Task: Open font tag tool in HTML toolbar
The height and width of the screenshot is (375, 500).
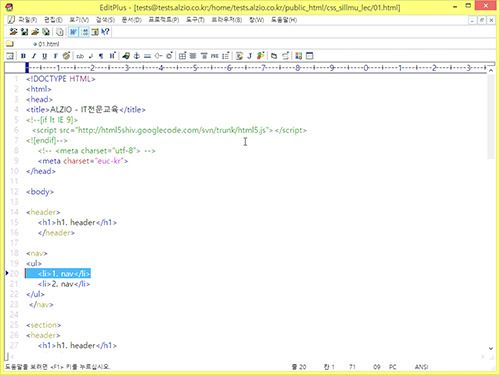Action: tap(55, 56)
